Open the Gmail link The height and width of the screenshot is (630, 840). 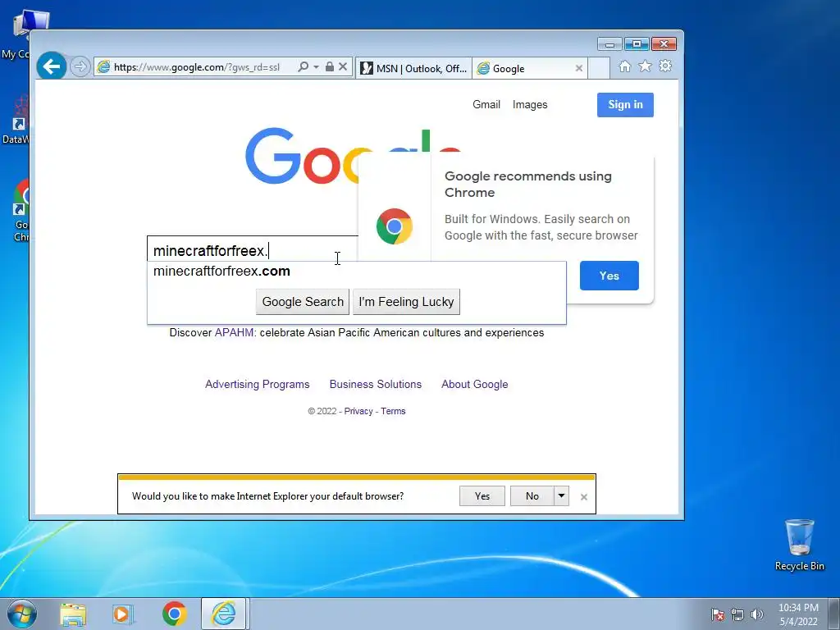486,104
